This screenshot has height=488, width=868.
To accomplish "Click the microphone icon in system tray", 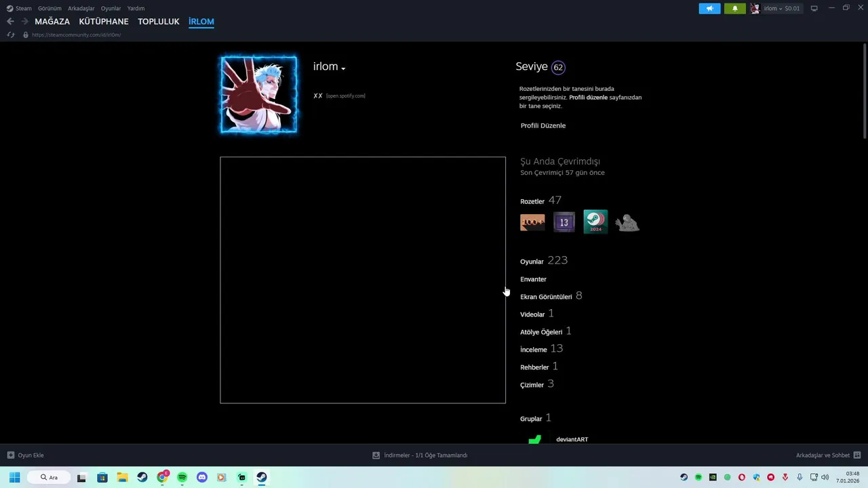I will pos(800,477).
